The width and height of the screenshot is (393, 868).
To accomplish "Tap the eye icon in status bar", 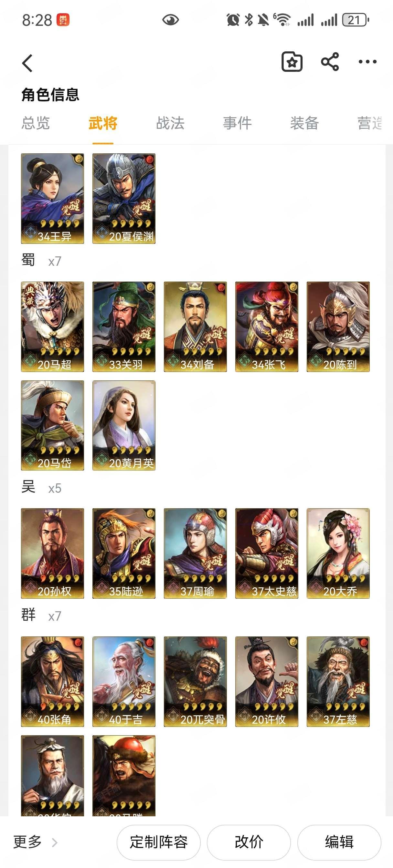I will click(170, 20).
